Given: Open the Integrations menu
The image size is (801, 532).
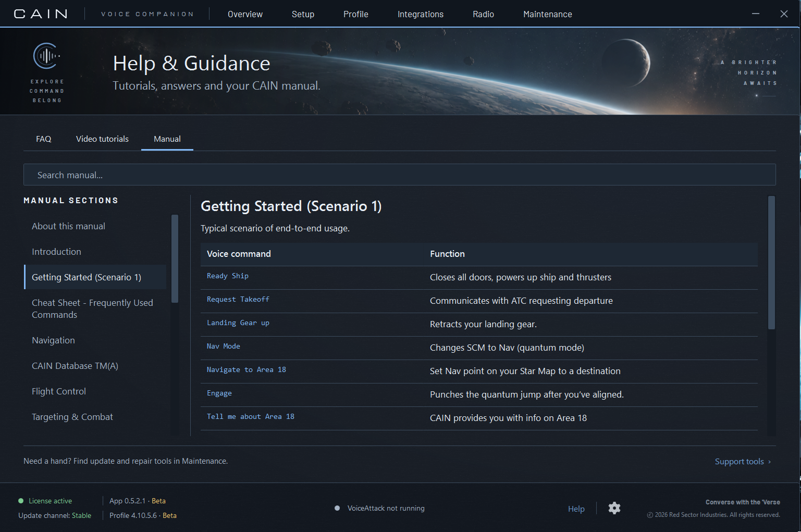Looking at the screenshot, I should [x=421, y=14].
